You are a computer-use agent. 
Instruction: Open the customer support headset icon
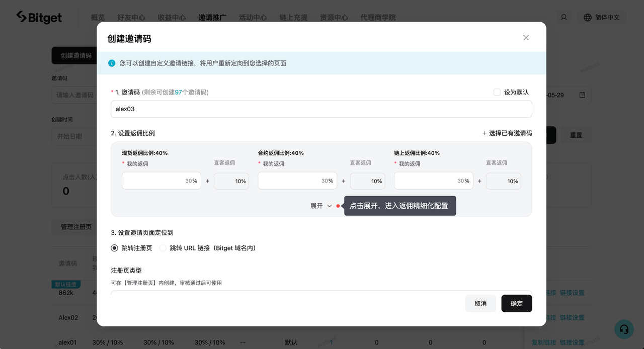(624, 329)
